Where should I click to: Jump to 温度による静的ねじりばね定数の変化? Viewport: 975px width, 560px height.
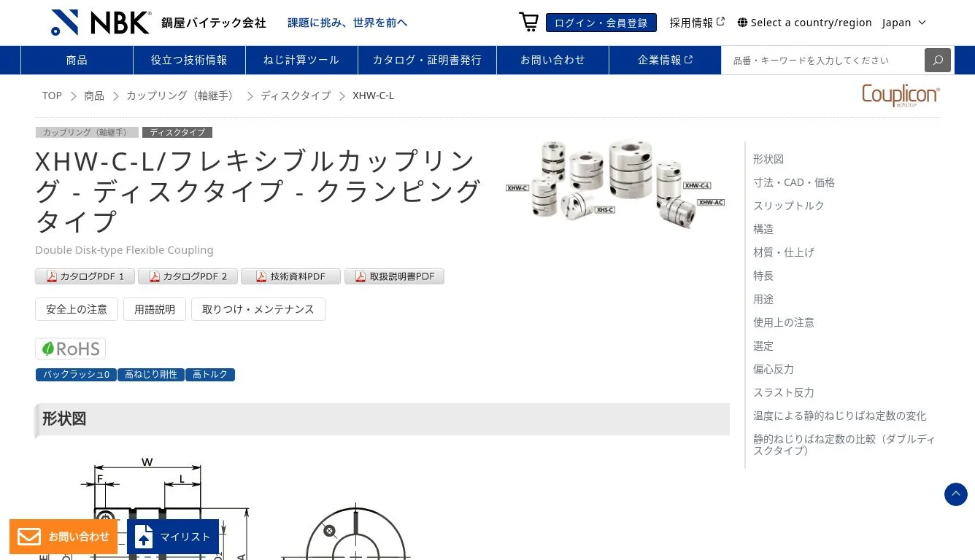(840, 416)
